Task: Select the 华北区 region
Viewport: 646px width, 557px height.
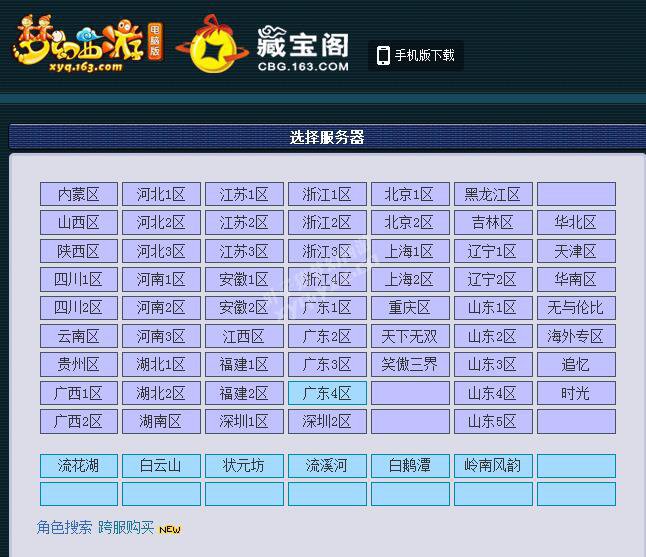Action: [576, 222]
